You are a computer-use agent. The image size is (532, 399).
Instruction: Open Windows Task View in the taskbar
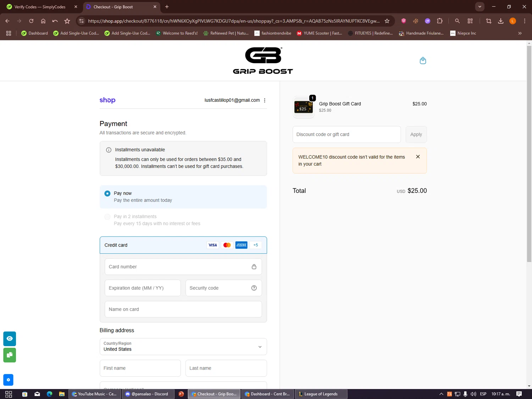coord(9,394)
